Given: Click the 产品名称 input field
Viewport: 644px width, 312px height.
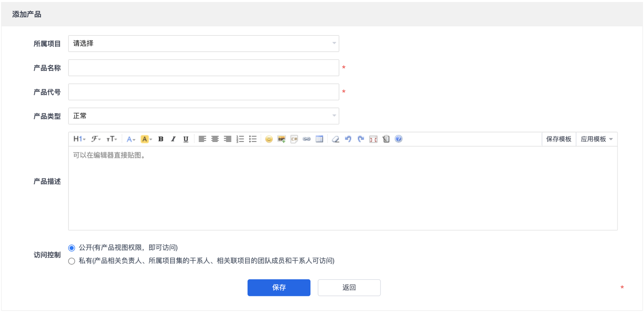Looking at the screenshot, I should click(x=204, y=68).
